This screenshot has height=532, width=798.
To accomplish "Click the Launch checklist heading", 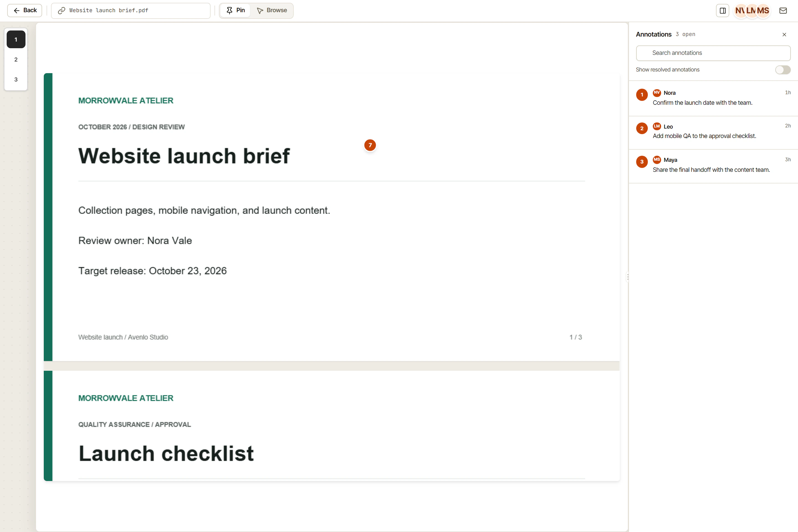I will pyautogui.click(x=166, y=453).
